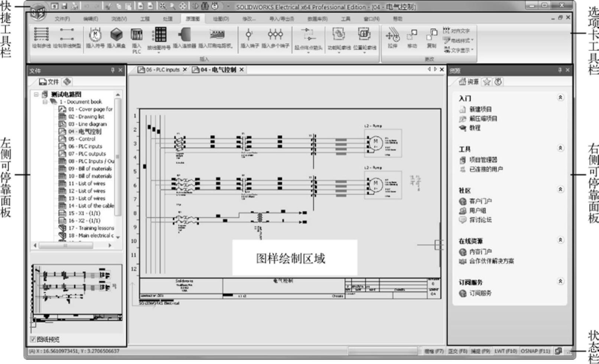Click the save icon in quick toolbar
Screen dimensions: 599x364
(x=64, y=6)
